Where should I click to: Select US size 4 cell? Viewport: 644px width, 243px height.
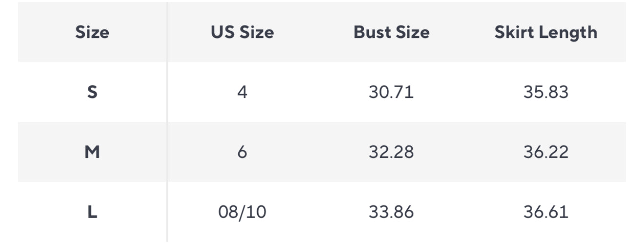242,92
